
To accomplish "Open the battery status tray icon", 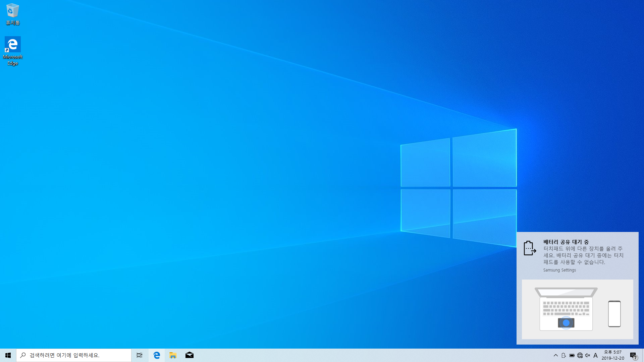I will tap(572, 355).
